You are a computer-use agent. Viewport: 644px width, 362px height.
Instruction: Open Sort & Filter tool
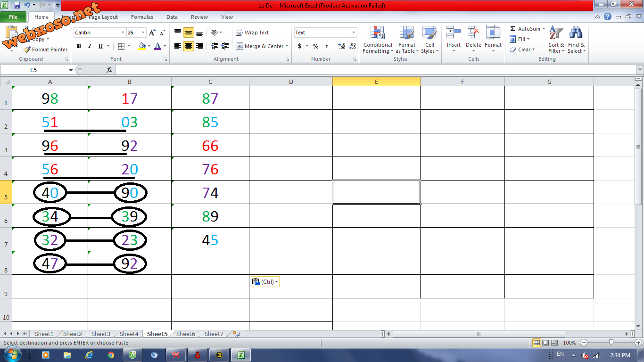tap(556, 40)
